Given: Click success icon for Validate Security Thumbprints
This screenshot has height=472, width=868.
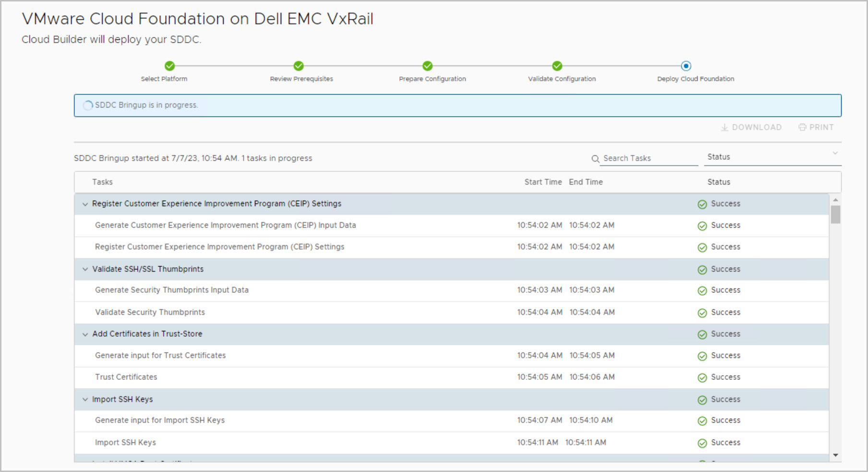Looking at the screenshot, I should coord(702,313).
